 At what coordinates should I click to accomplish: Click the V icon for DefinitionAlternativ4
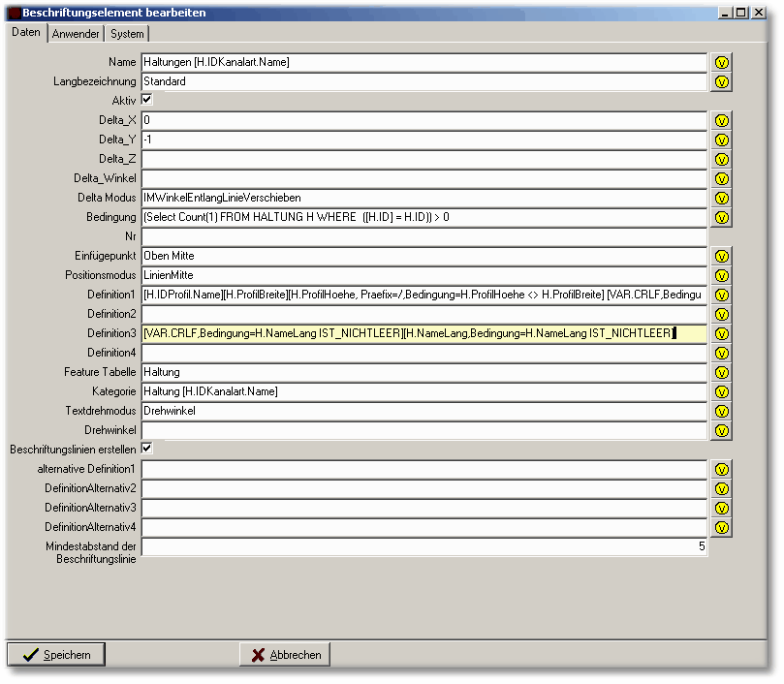[721, 527]
